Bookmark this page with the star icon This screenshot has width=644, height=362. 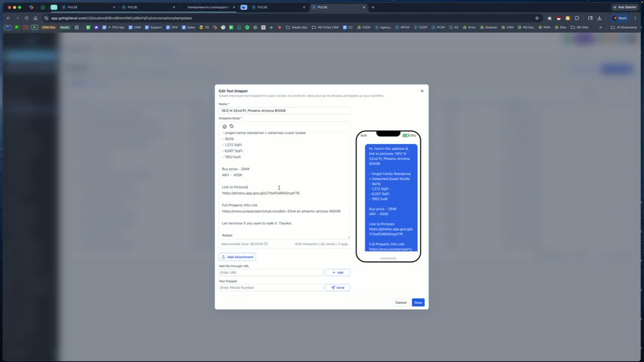pyautogui.click(x=537, y=18)
